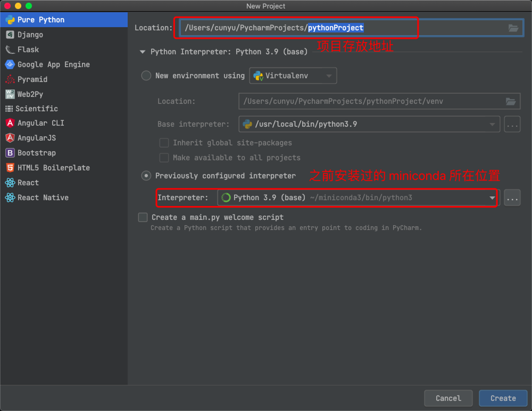The width and height of the screenshot is (532, 411).
Task: Browse folder icon in project Location field
Action: (x=513, y=28)
